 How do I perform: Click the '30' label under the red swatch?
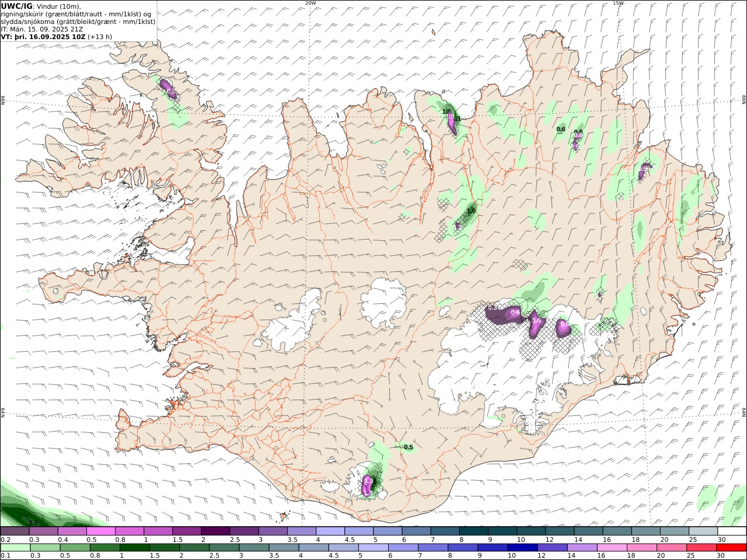[721, 555]
